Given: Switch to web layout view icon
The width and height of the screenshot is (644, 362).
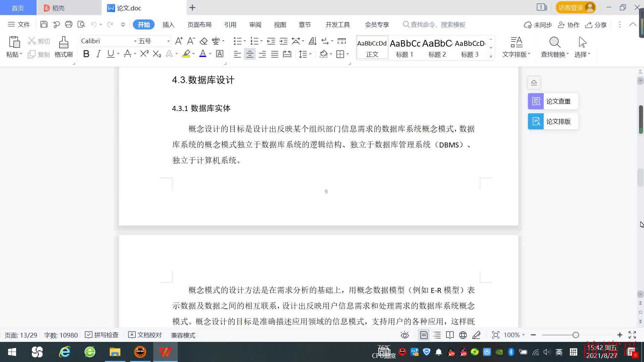Looking at the screenshot, I should [x=463, y=335].
